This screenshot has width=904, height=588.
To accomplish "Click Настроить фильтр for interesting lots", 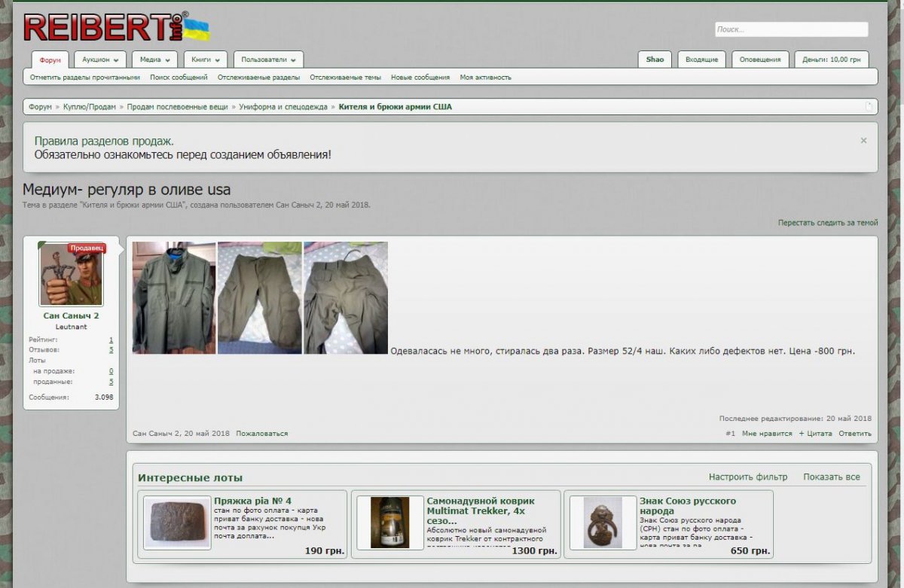I will (x=747, y=477).
